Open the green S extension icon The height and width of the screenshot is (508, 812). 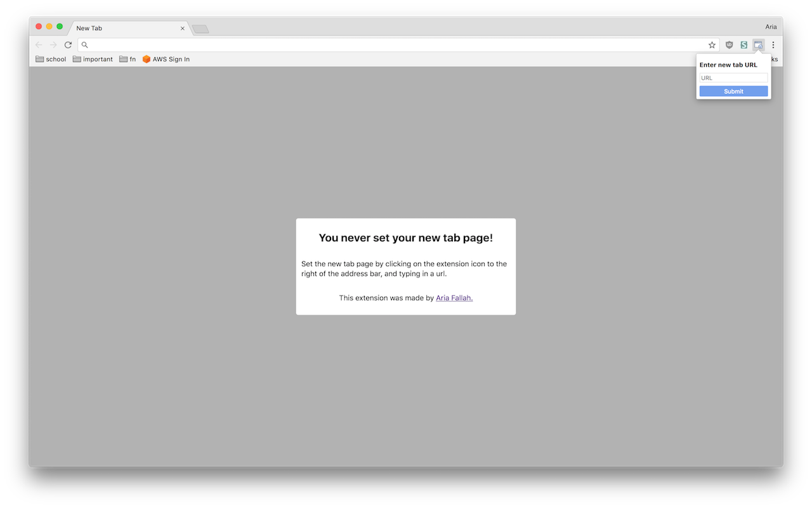click(x=744, y=45)
